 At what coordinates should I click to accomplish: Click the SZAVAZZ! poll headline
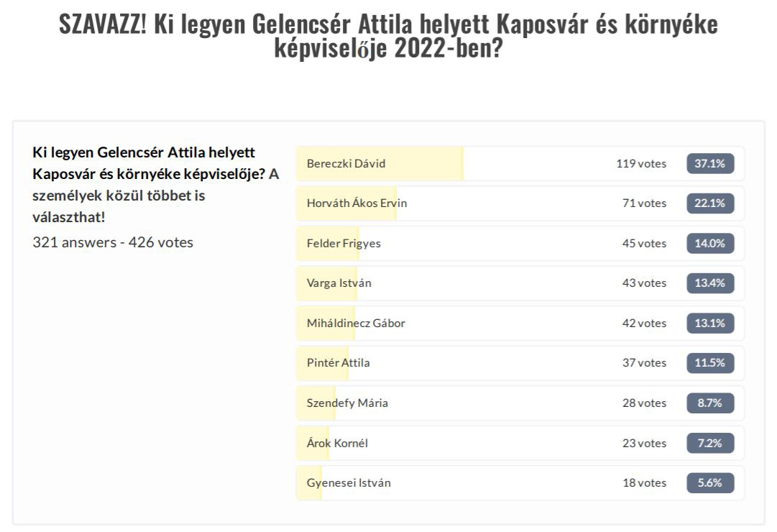(388, 36)
